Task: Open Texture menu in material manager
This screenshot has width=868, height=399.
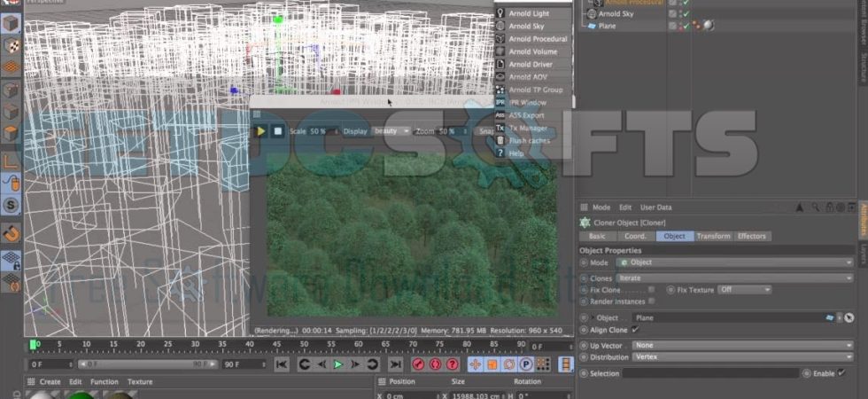Action: click(x=140, y=382)
